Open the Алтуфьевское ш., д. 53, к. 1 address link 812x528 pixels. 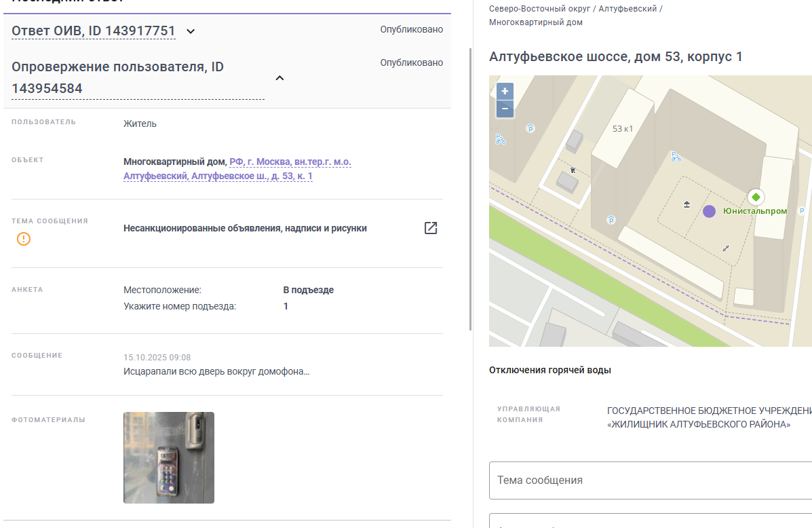pos(237,169)
